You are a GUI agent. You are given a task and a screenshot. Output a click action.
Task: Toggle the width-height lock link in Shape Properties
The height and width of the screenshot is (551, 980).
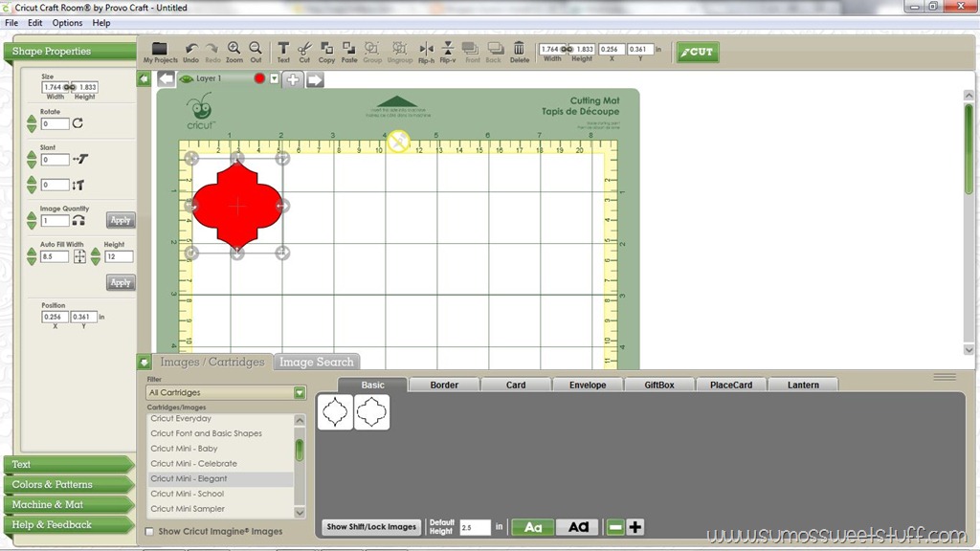[x=69, y=87]
